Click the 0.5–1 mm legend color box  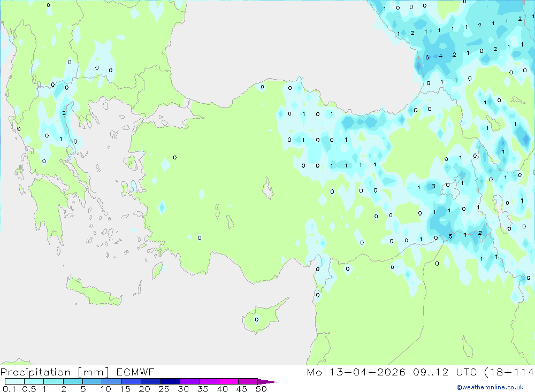click(x=34, y=381)
